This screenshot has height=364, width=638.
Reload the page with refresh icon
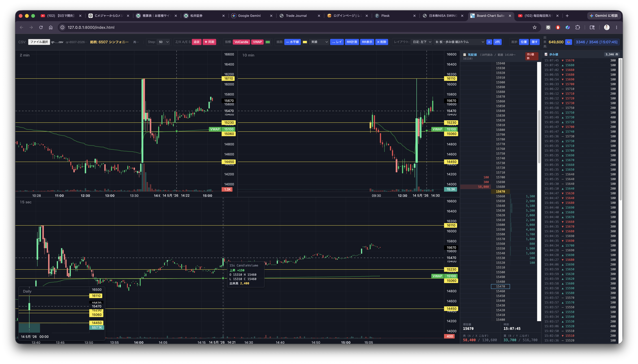pyautogui.click(x=41, y=28)
